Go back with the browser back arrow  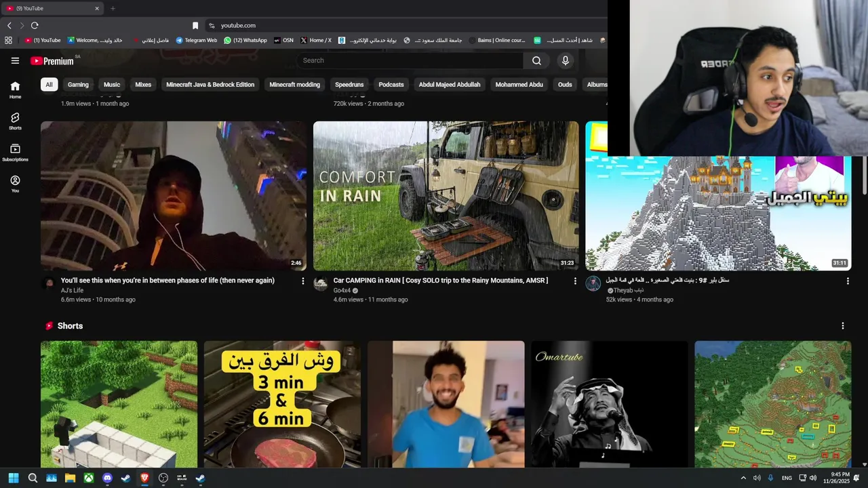pyautogui.click(x=9, y=25)
